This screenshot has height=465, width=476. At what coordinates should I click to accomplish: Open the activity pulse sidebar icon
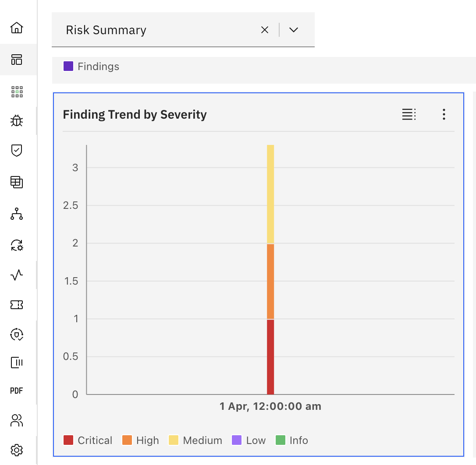(17, 275)
